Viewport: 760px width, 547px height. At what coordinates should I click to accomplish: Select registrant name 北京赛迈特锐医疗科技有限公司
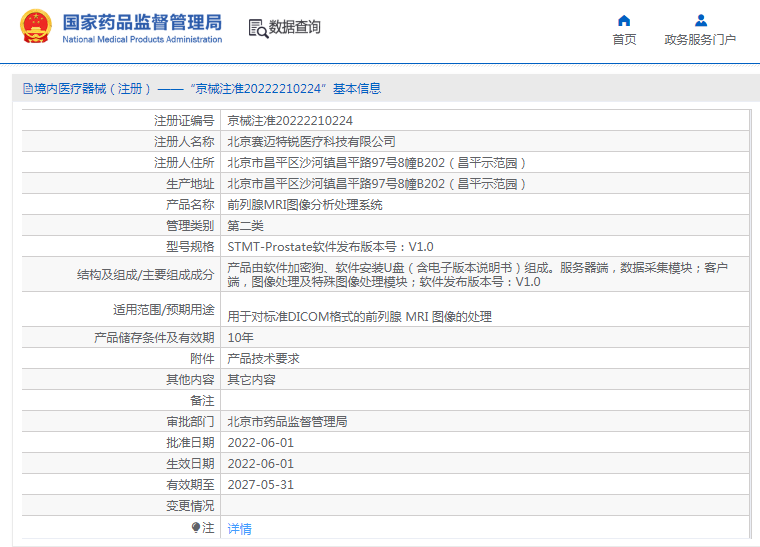[311, 141]
